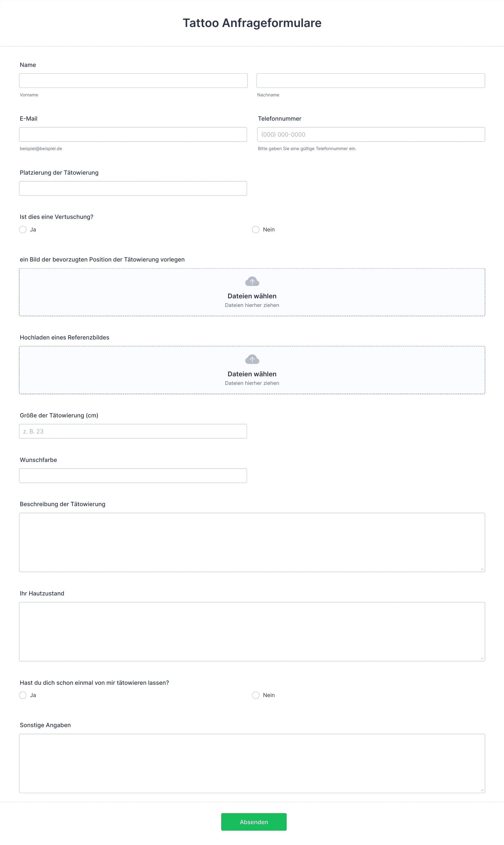
Task: Click Dateien wählen under Referenzbild upload
Action: [252, 374]
